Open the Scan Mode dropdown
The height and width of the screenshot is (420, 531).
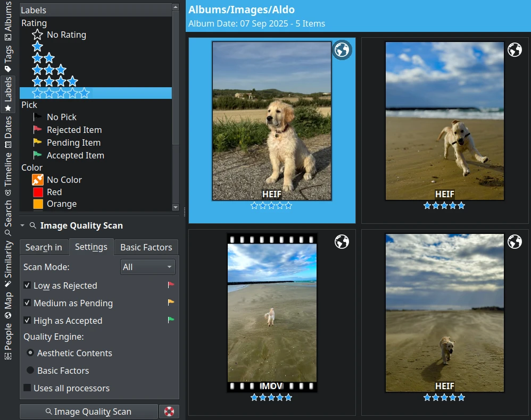pyautogui.click(x=147, y=267)
